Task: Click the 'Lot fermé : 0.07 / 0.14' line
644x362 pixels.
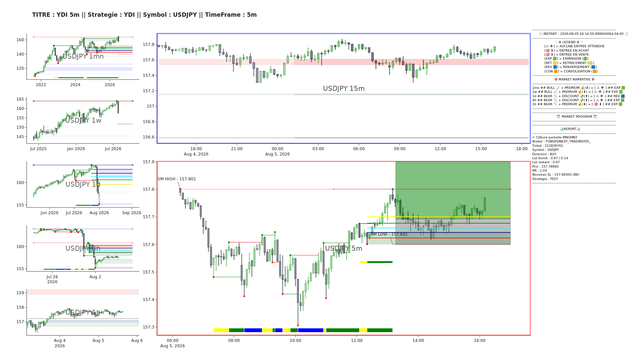Action: coord(550,158)
